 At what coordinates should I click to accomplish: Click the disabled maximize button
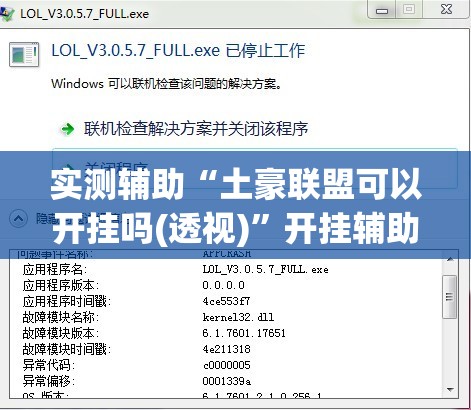coord(409,10)
